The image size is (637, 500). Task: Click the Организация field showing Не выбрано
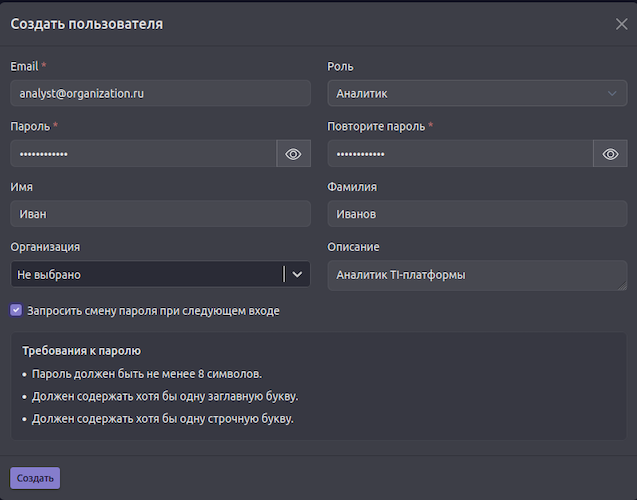coord(145,274)
